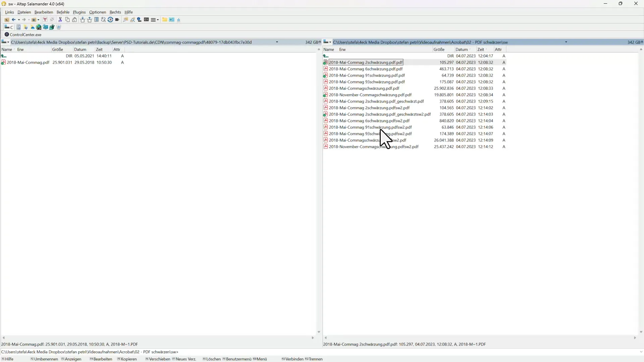Open the Befehle menu
644x362 pixels.
63,12
